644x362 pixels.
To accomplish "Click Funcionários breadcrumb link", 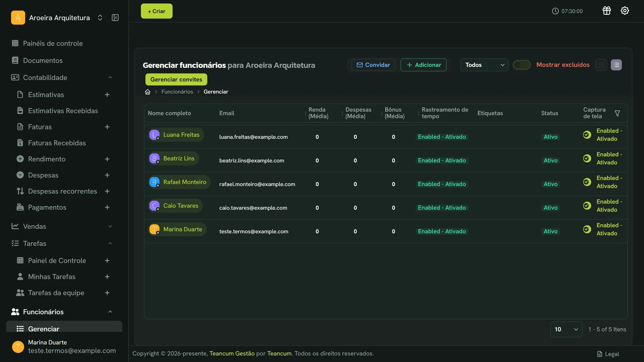I will 177,92.
